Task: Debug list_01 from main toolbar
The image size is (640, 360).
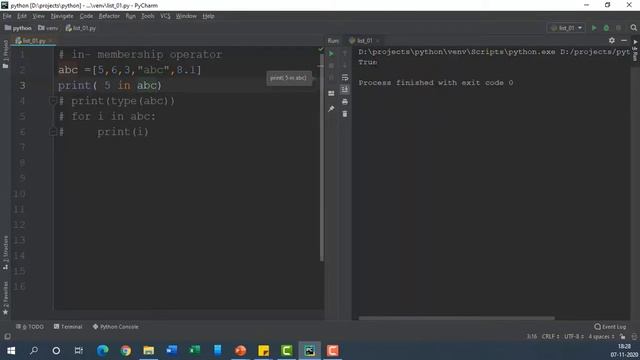Action: (x=606, y=28)
